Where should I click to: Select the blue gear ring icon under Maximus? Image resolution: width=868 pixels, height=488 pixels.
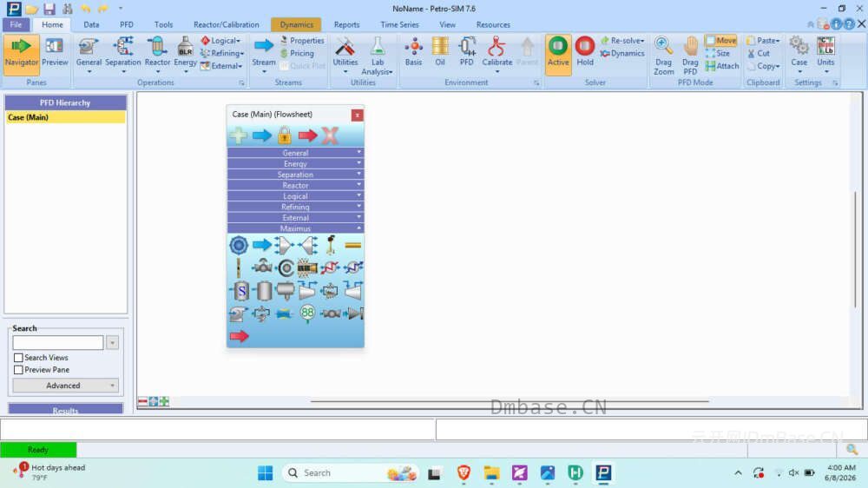coord(239,245)
